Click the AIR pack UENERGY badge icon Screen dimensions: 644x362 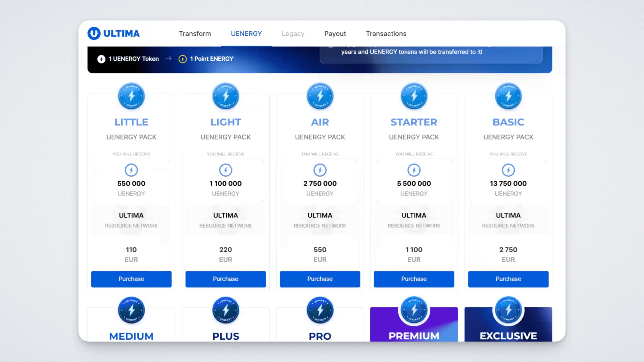coord(320,96)
